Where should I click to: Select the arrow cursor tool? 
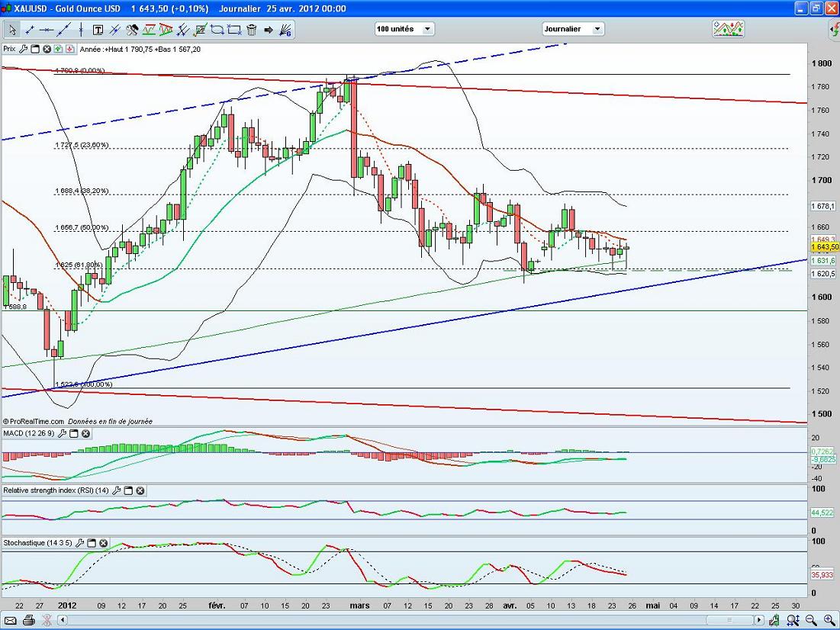tap(12, 30)
